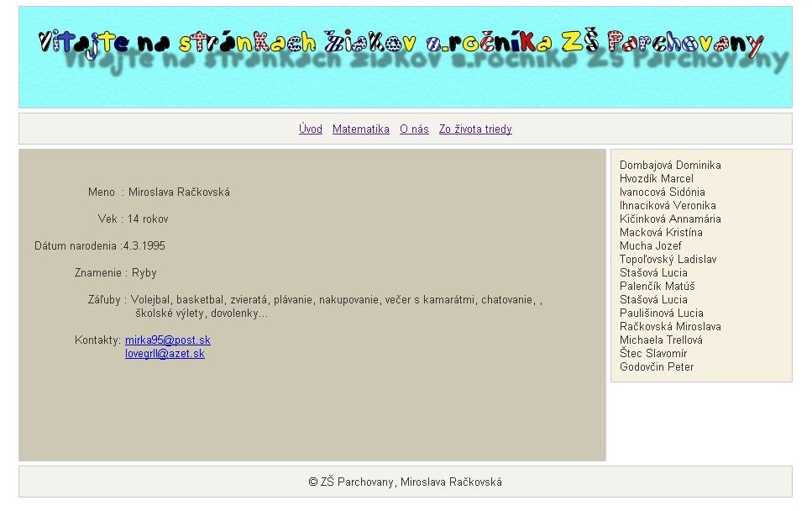
Task: Select Godovčin Peter in the student list
Action: [x=656, y=367]
